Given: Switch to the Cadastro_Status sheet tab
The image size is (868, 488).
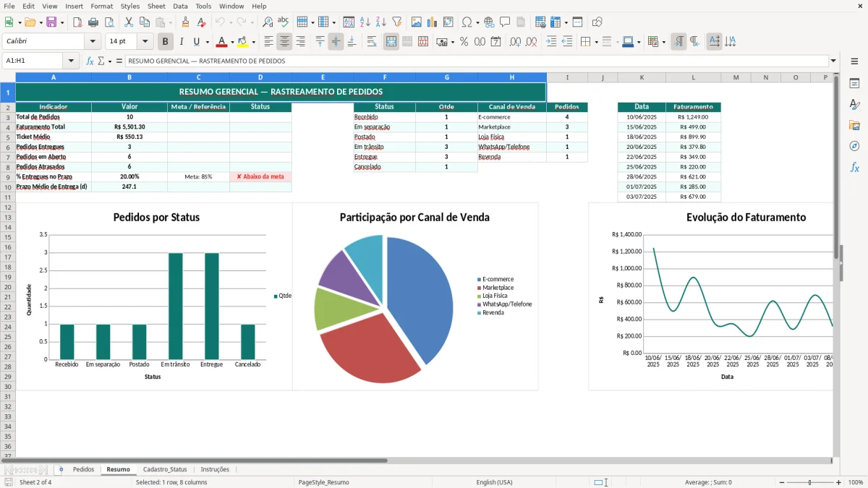Looking at the screenshot, I should point(165,470).
